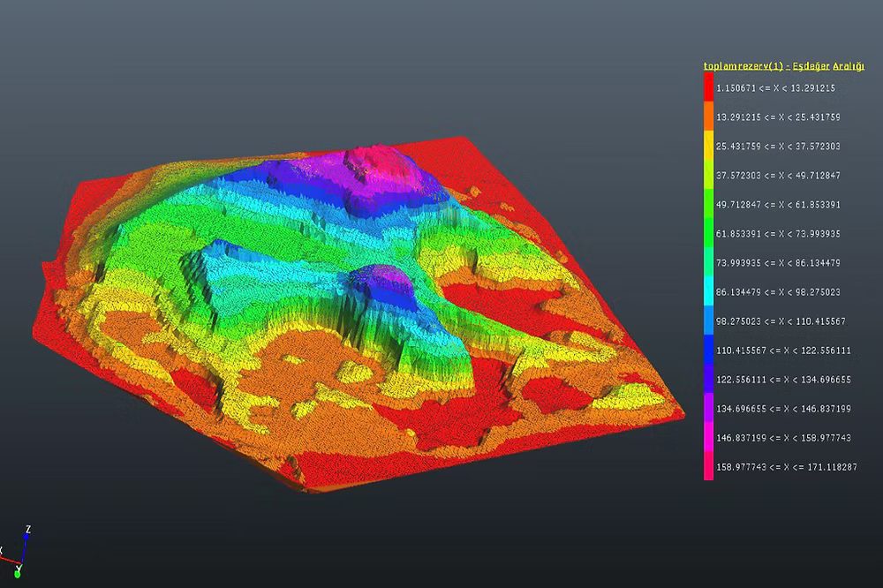Pick the color swatch for range starting 1.150671
883x588 pixels.
click(x=708, y=87)
